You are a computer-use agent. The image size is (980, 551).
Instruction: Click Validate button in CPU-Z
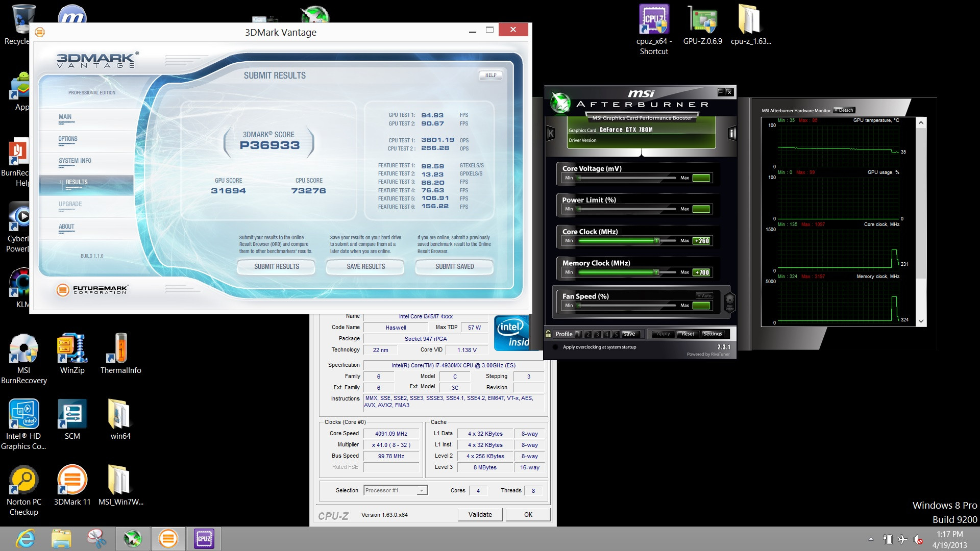[x=480, y=514]
